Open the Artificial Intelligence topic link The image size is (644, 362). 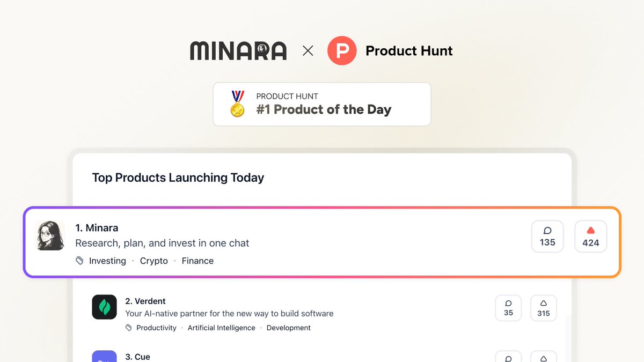click(222, 328)
